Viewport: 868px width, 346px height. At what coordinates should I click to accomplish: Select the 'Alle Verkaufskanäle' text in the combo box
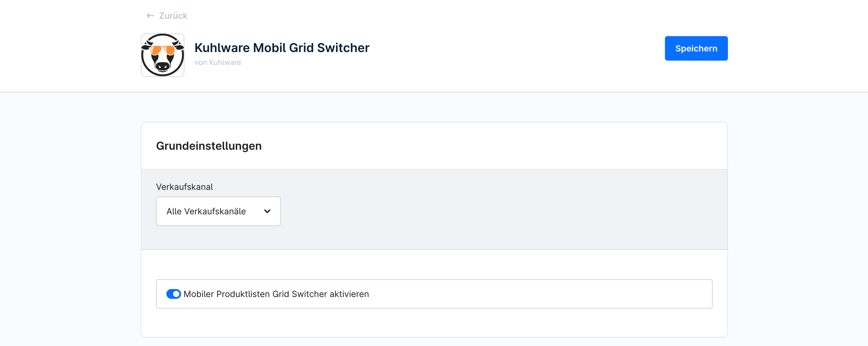[x=206, y=211]
